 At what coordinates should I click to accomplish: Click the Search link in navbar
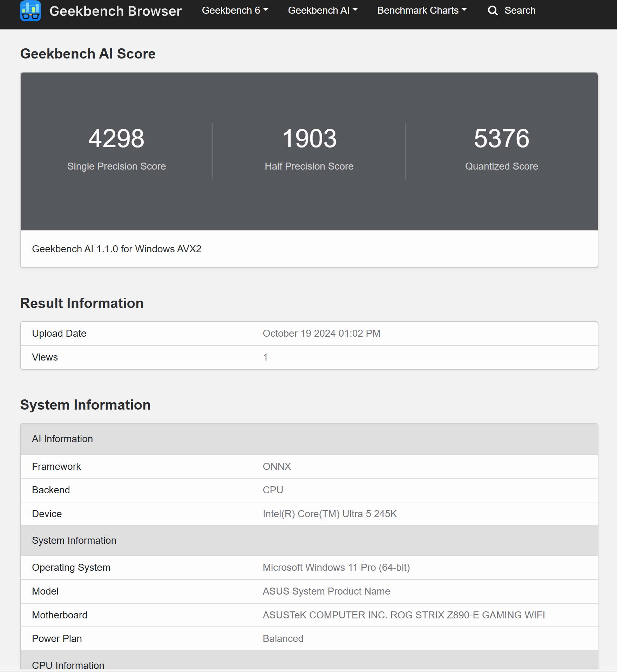click(520, 11)
